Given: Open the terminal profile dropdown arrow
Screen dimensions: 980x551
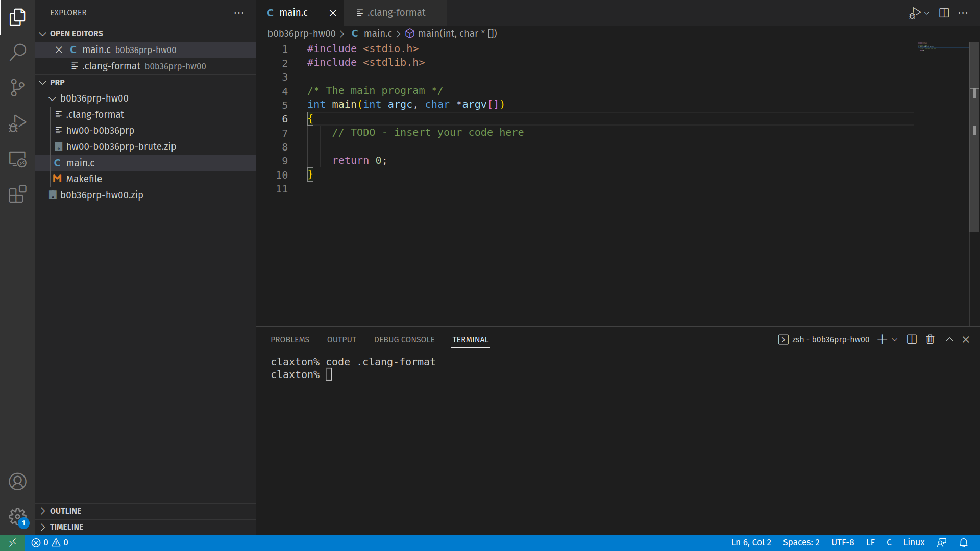Looking at the screenshot, I should coord(894,339).
